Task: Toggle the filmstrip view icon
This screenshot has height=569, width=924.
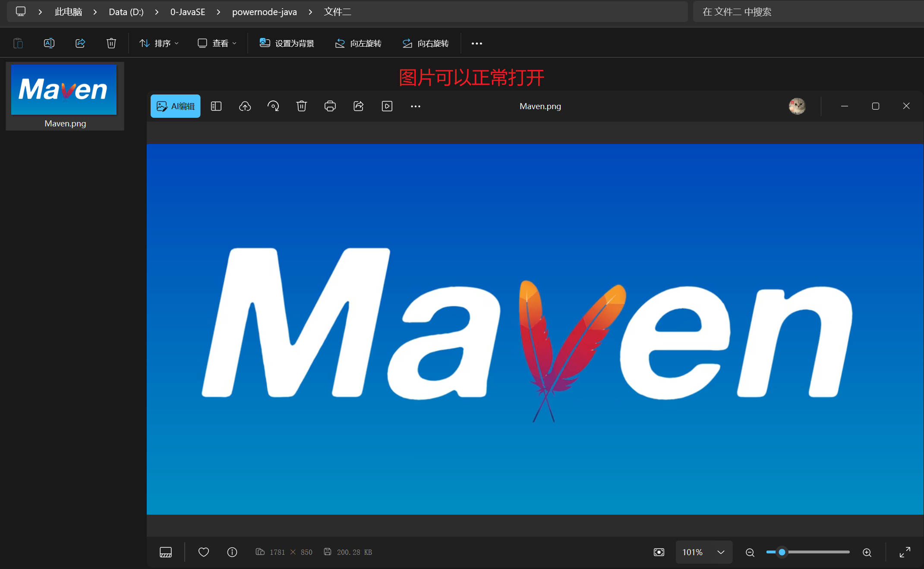Action: tap(165, 552)
